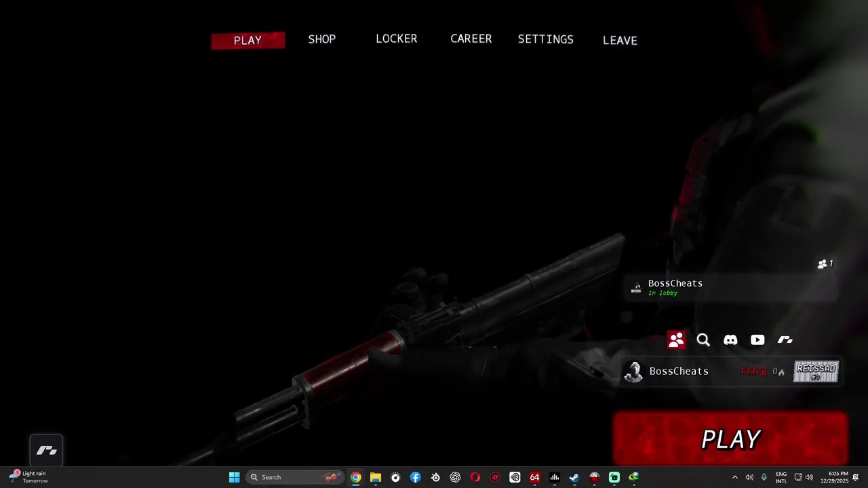Image resolution: width=868 pixels, height=488 pixels.
Task: Open File Explorer from the taskbar
Action: click(x=376, y=477)
